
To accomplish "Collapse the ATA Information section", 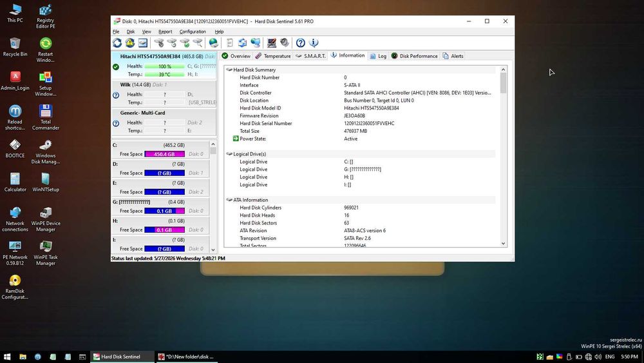I will pos(229,201).
